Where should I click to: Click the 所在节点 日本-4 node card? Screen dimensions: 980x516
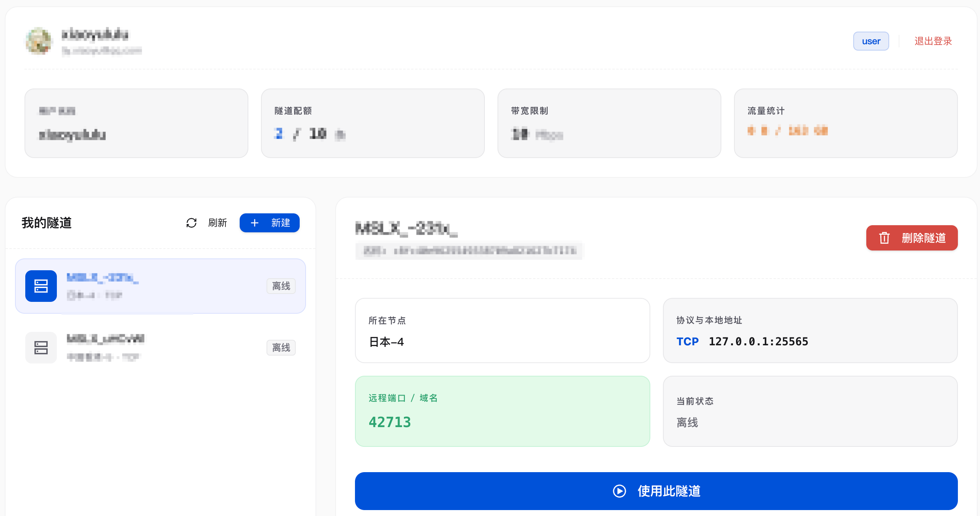[502, 330]
